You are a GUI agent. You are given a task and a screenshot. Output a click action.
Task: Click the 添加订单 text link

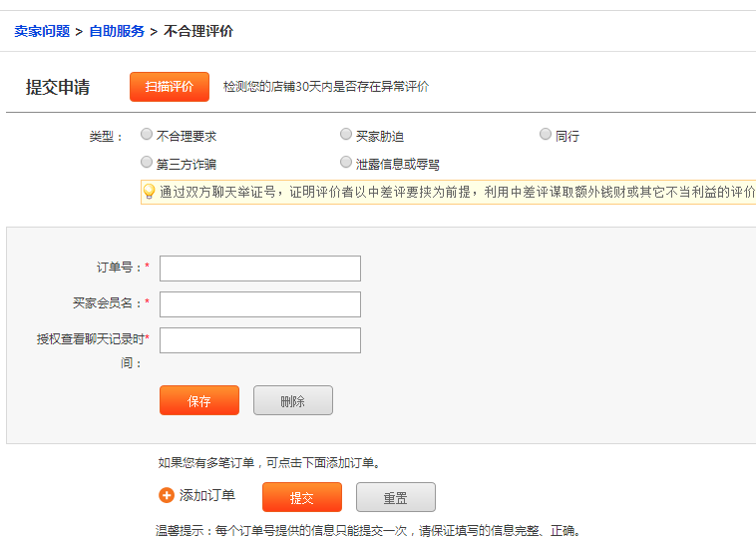coord(207,495)
